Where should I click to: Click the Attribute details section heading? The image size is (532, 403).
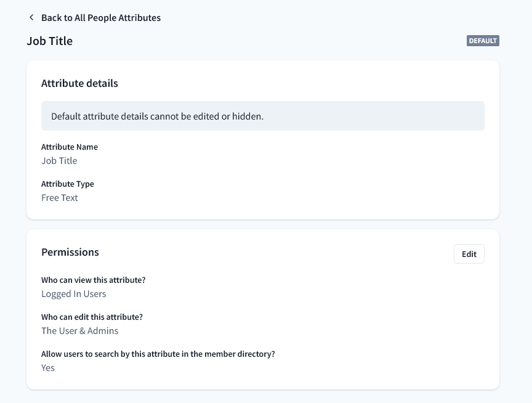click(79, 83)
